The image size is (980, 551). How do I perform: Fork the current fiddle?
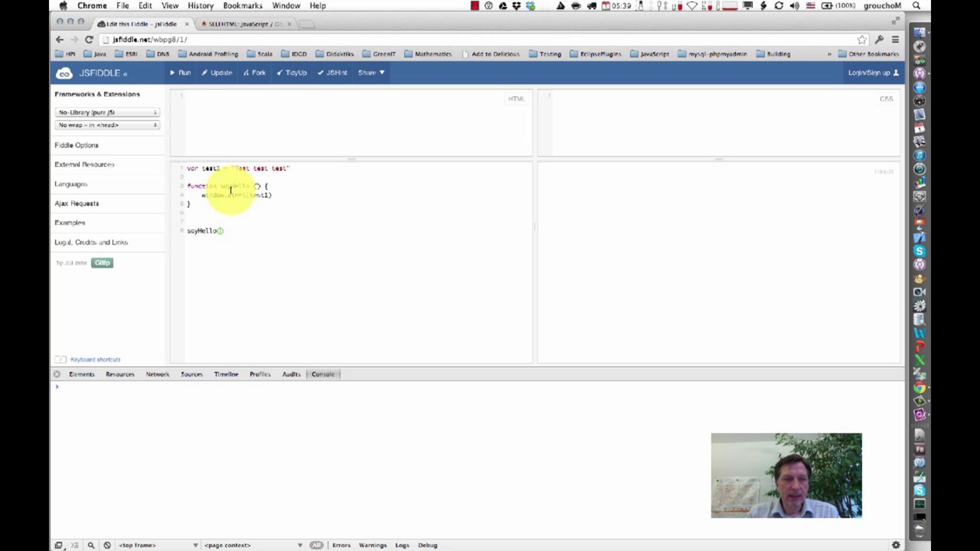254,72
